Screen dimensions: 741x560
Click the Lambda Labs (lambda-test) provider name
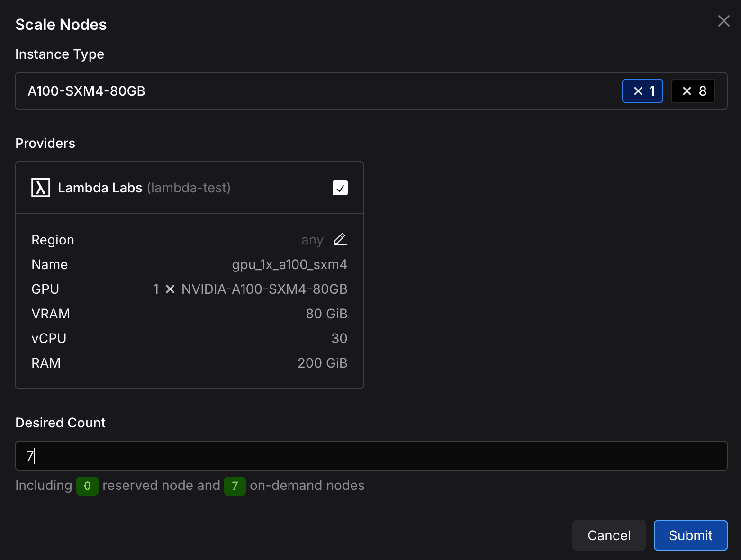click(144, 188)
